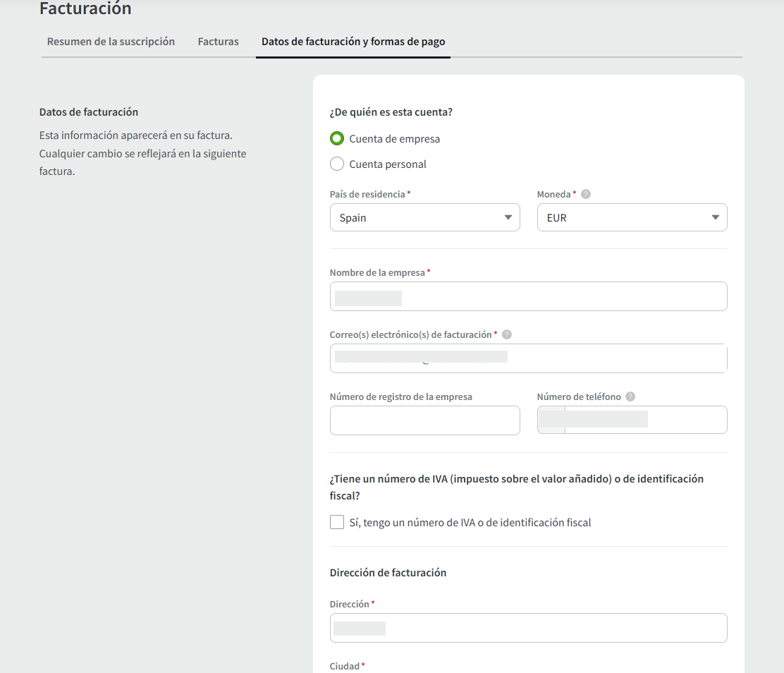Click the left-side Datos de facturación heading
Image resolution: width=784 pixels, height=673 pixels.
[89, 112]
